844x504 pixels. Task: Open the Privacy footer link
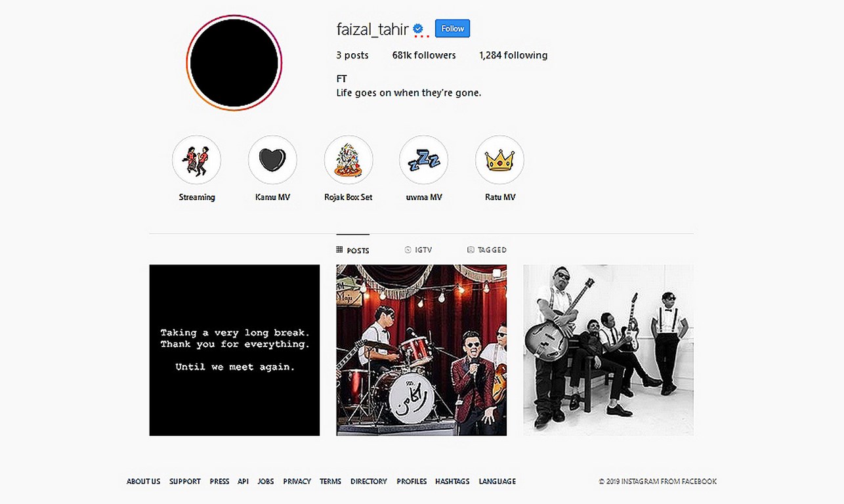pyautogui.click(x=297, y=482)
